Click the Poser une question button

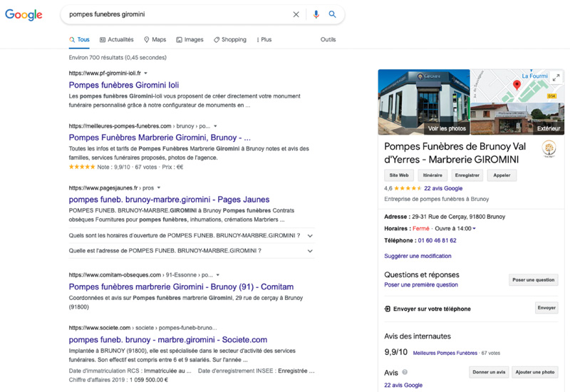(x=533, y=280)
